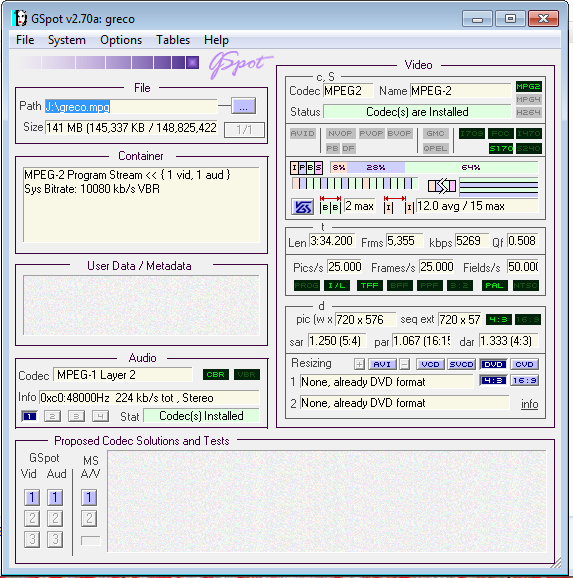The image size is (573, 578).
Task: Click the GSpot title bar icon
Action: [20, 18]
